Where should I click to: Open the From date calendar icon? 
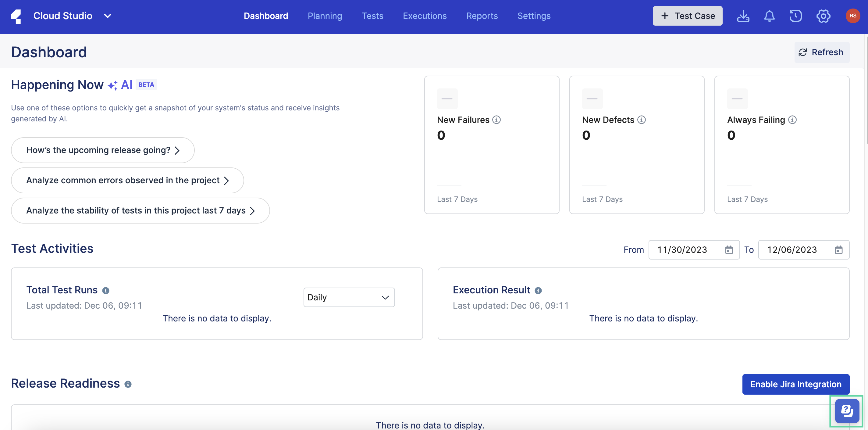click(729, 250)
